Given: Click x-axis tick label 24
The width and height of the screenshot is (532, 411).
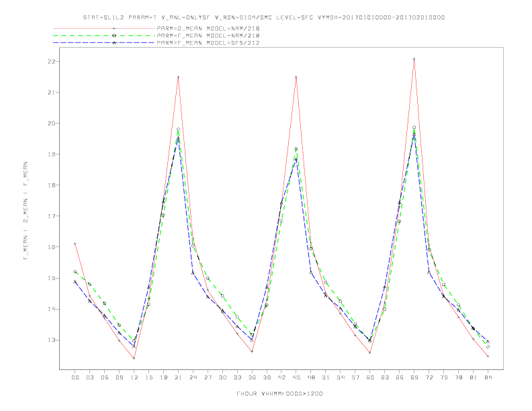Looking at the screenshot, I should coord(193,377).
